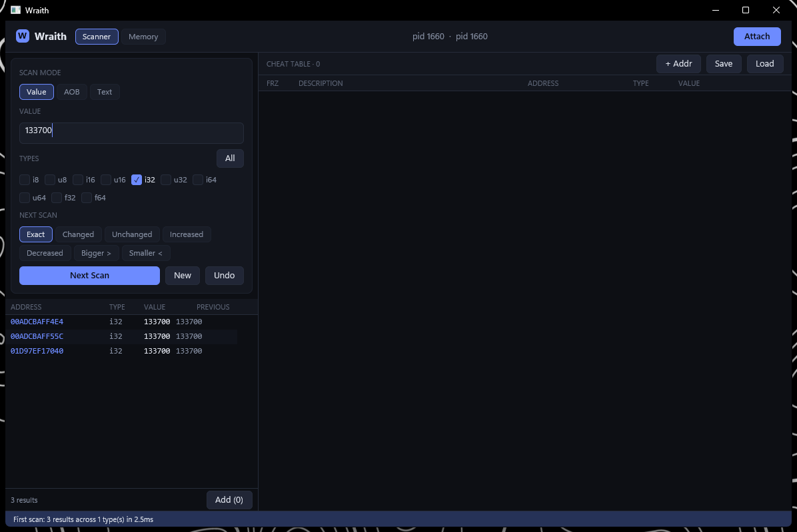Screen dimensions: 797x532
Task: Start a New scan
Action: click(183, 276)
